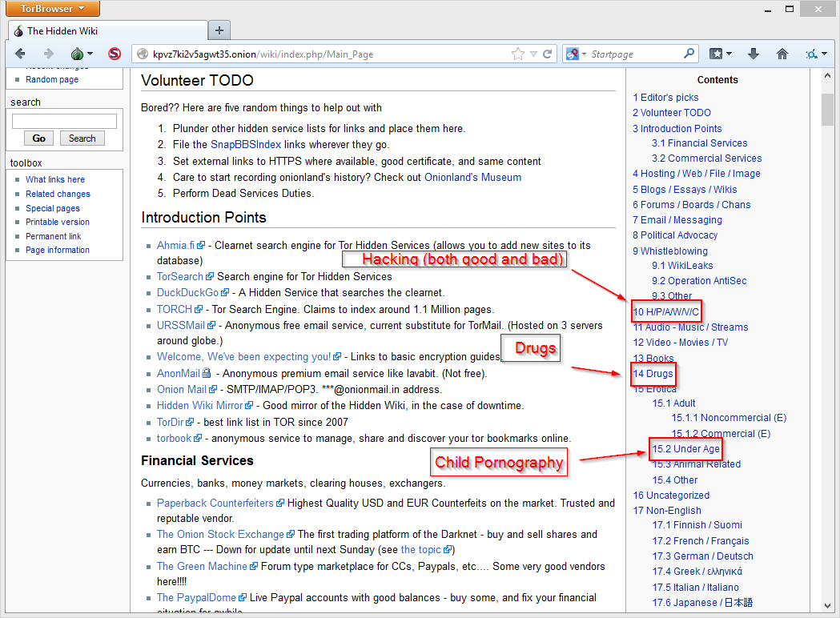Open the downloads arrow panel
Screen dimensions: 840x618
pyautogui.click(x=754, y=54)
